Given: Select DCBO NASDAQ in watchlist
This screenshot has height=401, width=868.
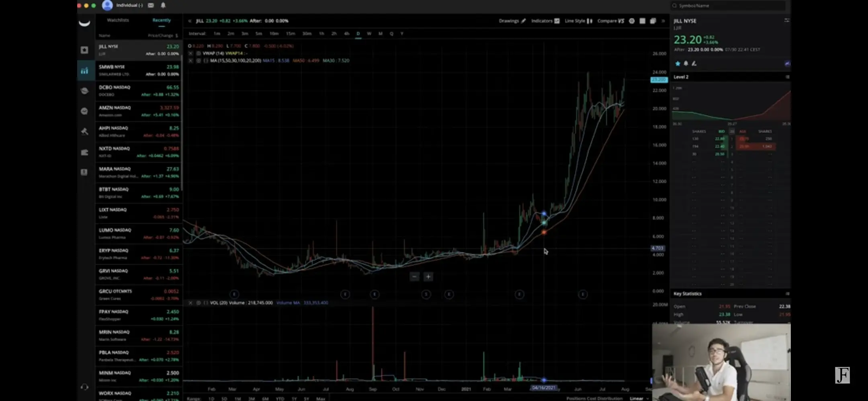Looking at the screenshot, I should tap(139, 91).
